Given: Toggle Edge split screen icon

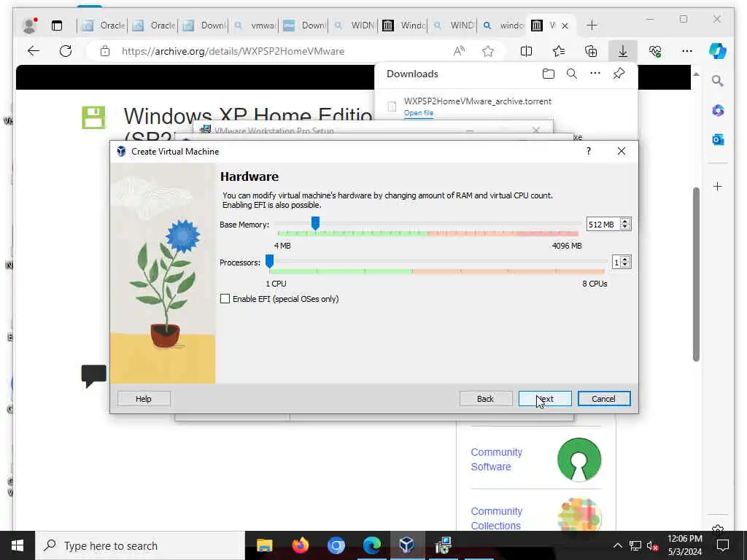Looking at the screenshot, I should click(526, 51).
